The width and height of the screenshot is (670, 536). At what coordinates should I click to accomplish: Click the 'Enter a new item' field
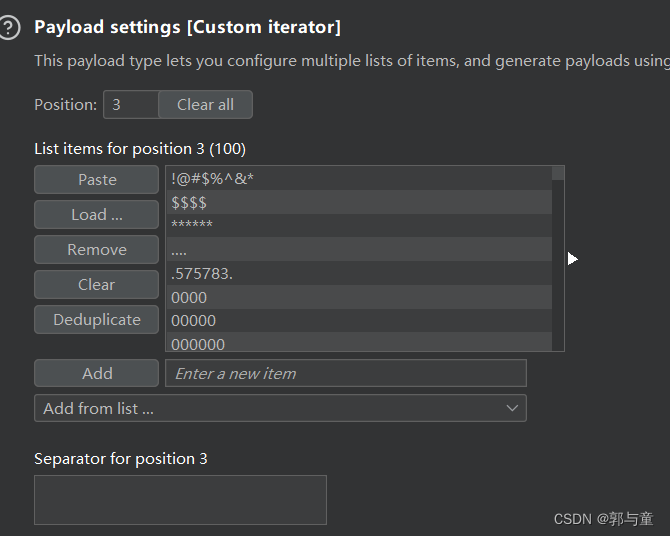pos(345,373)
